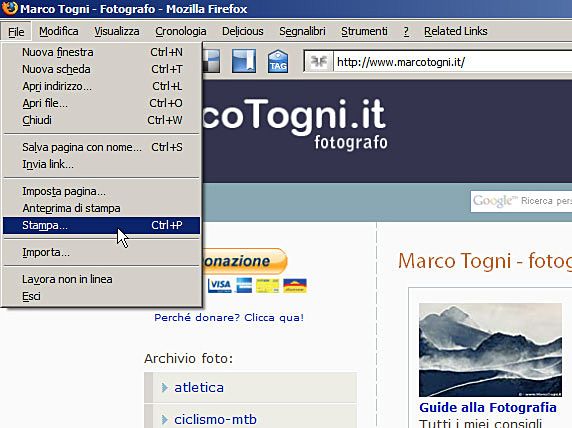Choose Stampa... to print page
572x428 pixels.
click(x=101, y=225)
